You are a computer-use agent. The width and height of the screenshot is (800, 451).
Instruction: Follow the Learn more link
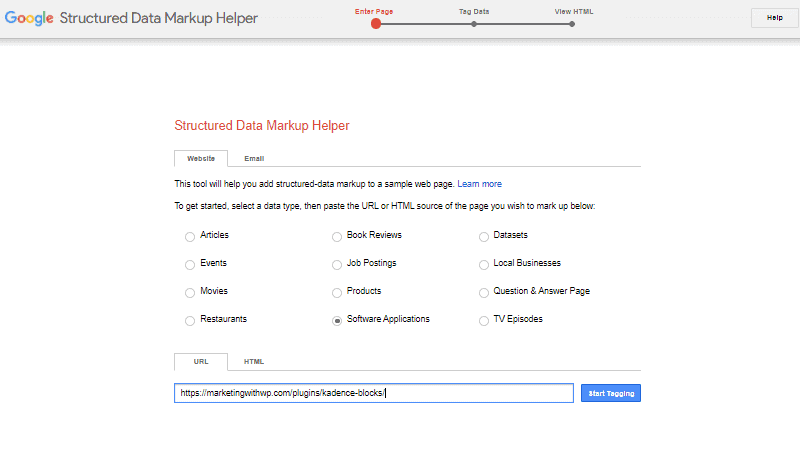coord(479,184)
